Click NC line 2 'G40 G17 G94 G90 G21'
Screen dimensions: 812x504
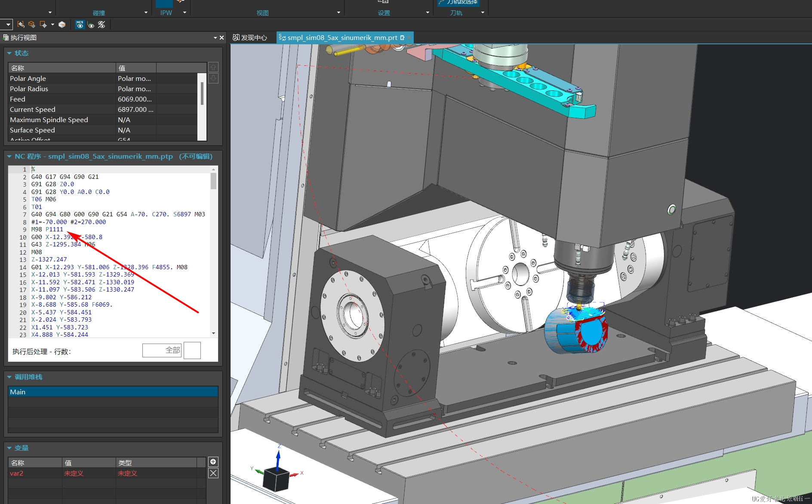point(65,177)
